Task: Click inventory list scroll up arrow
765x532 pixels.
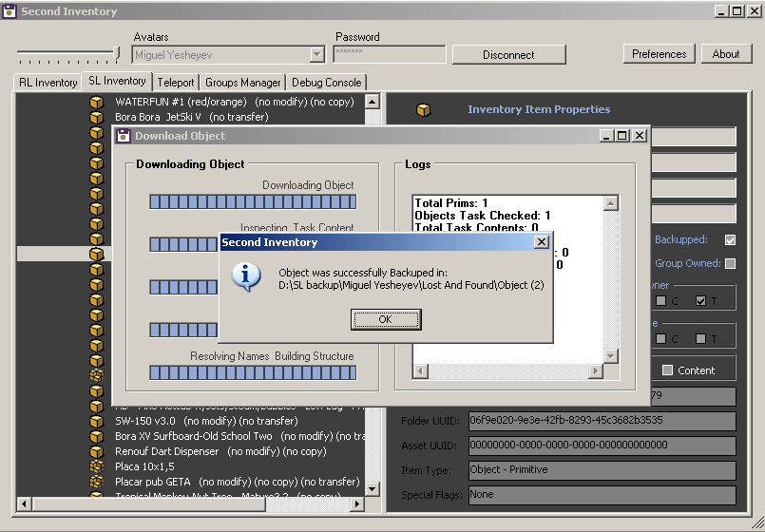Action: pos(373,102)
